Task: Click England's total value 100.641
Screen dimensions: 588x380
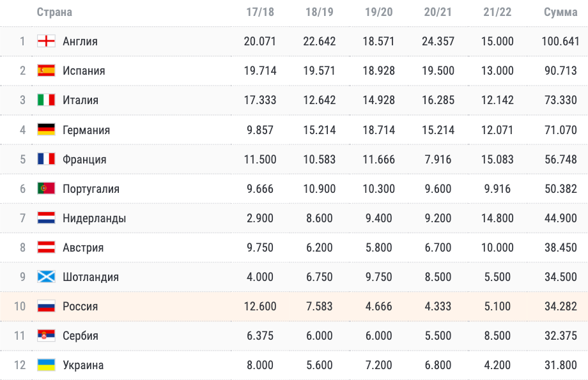Action: [x=557, y=42]
